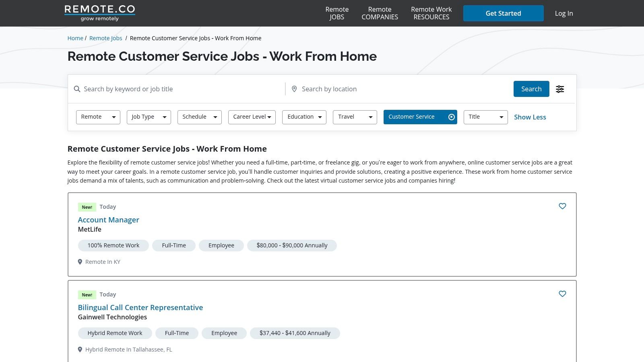Open the Remote COMPANIES menu
The height and width of the screenshot is (362, 644).
click(380, 13)
